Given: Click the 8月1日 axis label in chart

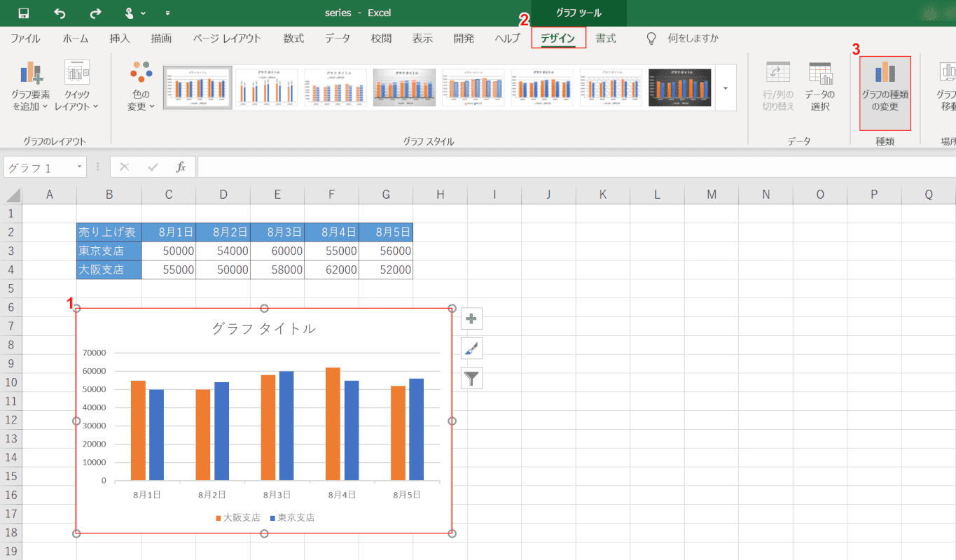Looking at the screenshot, I should click(x=147, y=494).
